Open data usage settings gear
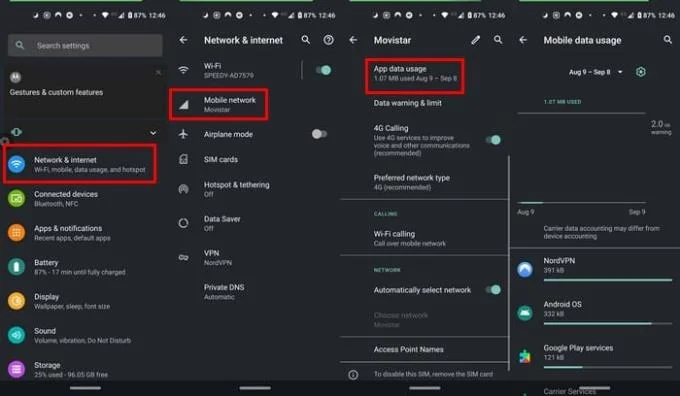The image size is (680, 396). pyautogui.click(x=641, y=72)
